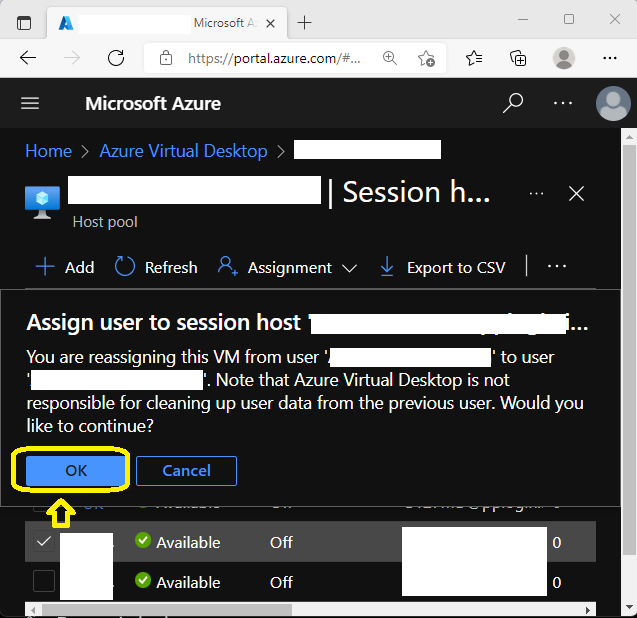Go back to previous page
The image size is (637, 618).
(28, 58)
